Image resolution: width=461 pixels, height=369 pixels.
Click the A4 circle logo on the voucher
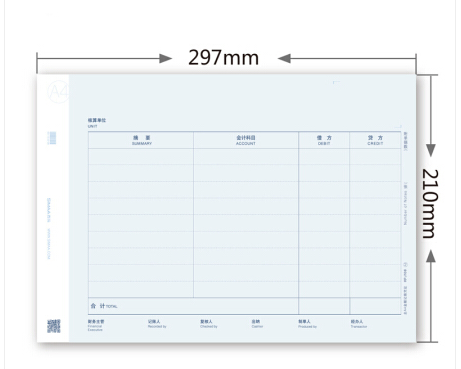(x=58, y=91)
